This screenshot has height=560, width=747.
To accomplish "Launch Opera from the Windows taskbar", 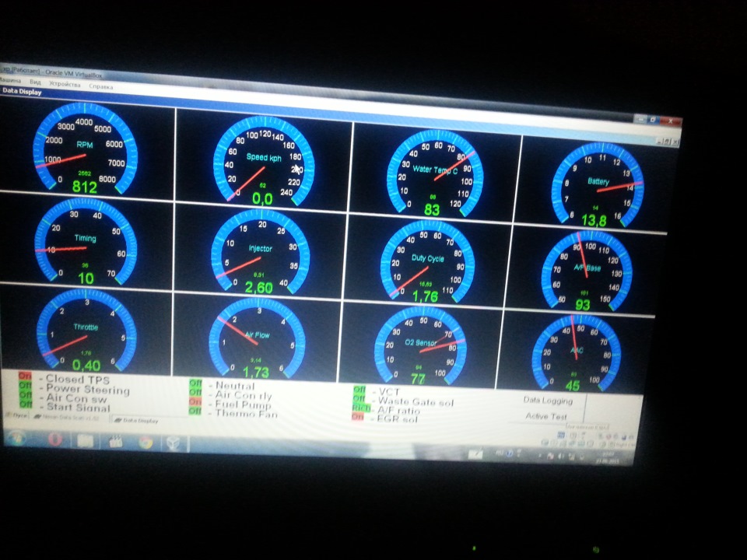I will (54, 439).
